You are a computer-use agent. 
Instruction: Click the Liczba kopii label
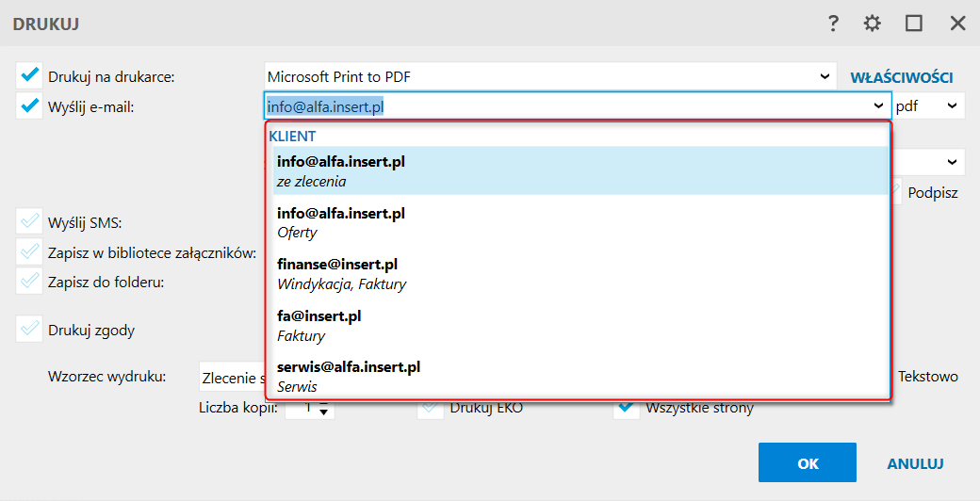pyautogui.click(x=238, y=408)
